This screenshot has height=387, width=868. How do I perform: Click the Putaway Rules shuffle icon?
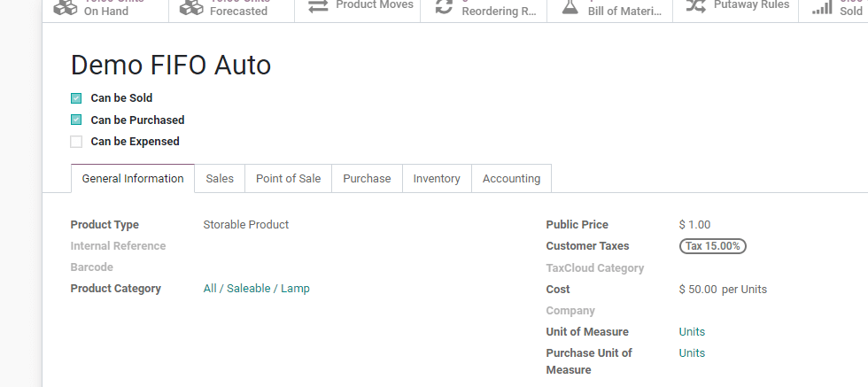coord(697,5)
